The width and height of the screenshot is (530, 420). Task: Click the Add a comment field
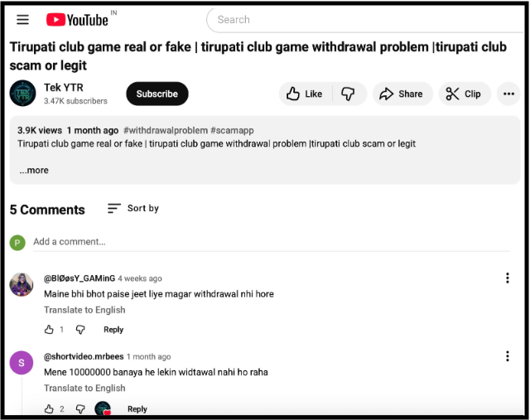(x=272, y=242)
